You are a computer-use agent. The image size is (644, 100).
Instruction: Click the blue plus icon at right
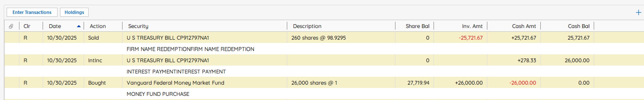(x=638, y=12)
